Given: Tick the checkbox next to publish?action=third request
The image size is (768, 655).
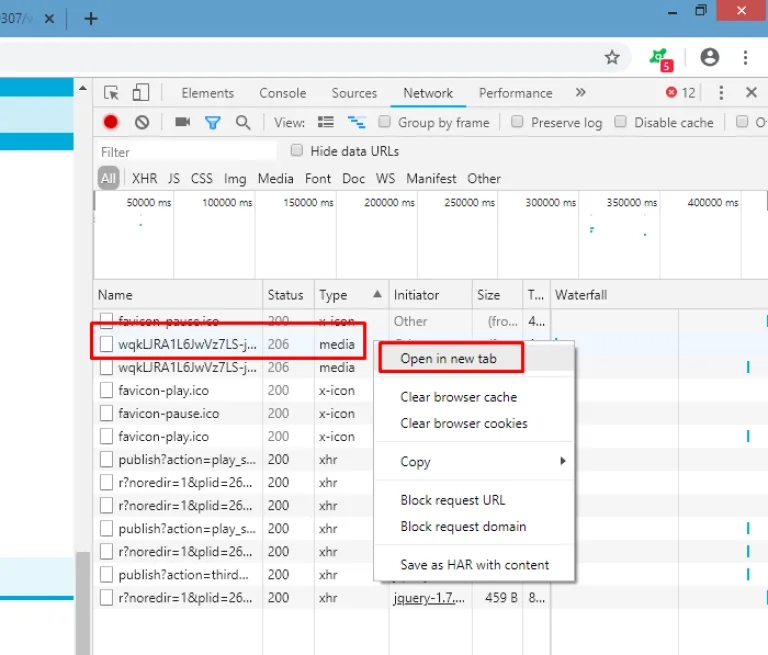Looking at the screenshot, I should (106, 574).
